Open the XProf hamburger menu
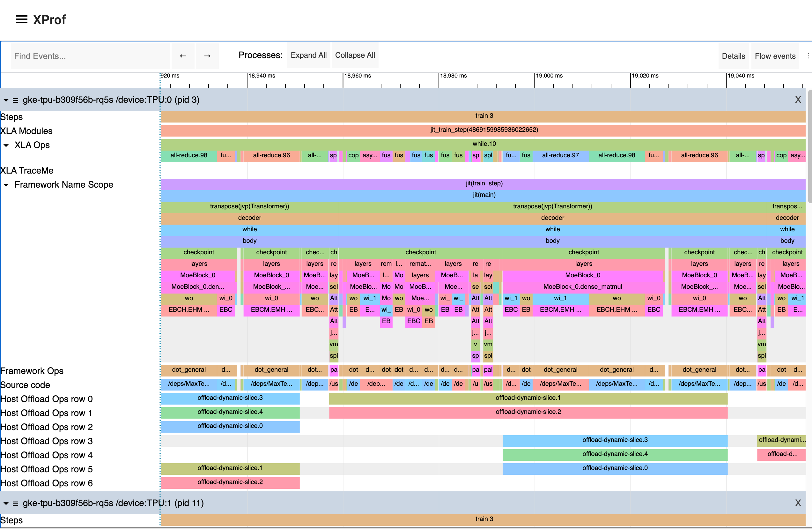Screen dimensions: 812x529 tap(21, 19)
